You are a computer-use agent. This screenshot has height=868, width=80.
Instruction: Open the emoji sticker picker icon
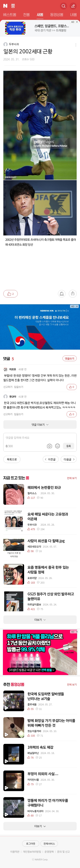(x=57, y=446)
